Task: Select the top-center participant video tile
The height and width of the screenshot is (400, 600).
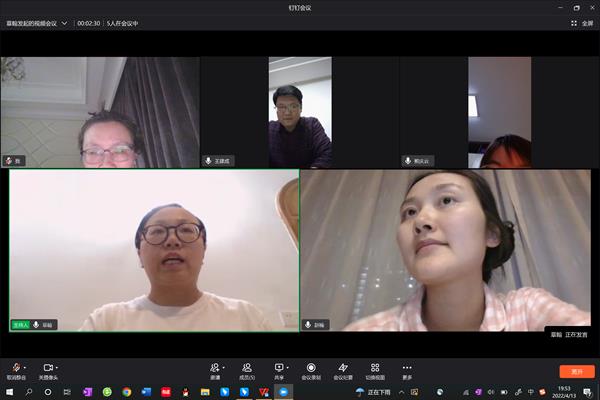Action: click(299, 112)
